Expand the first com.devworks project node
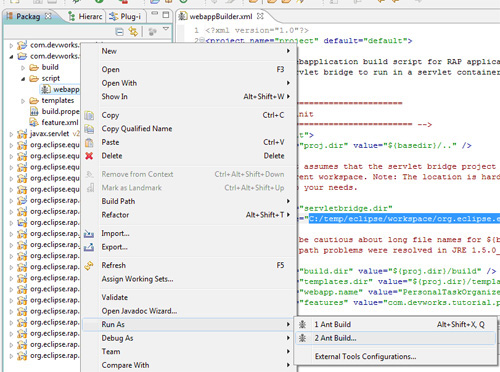Viewport: 500px width, 372px height. [11, 45]
